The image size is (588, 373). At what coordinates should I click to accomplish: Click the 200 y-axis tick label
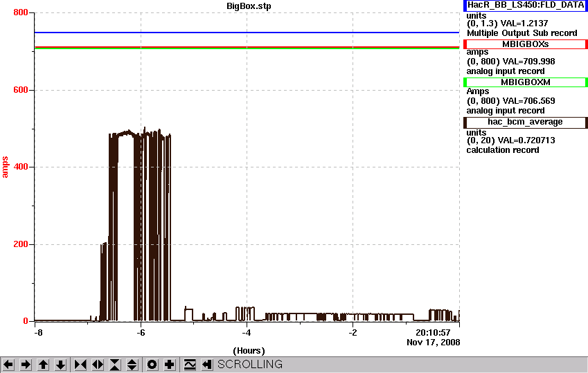[x=21, y=244]
